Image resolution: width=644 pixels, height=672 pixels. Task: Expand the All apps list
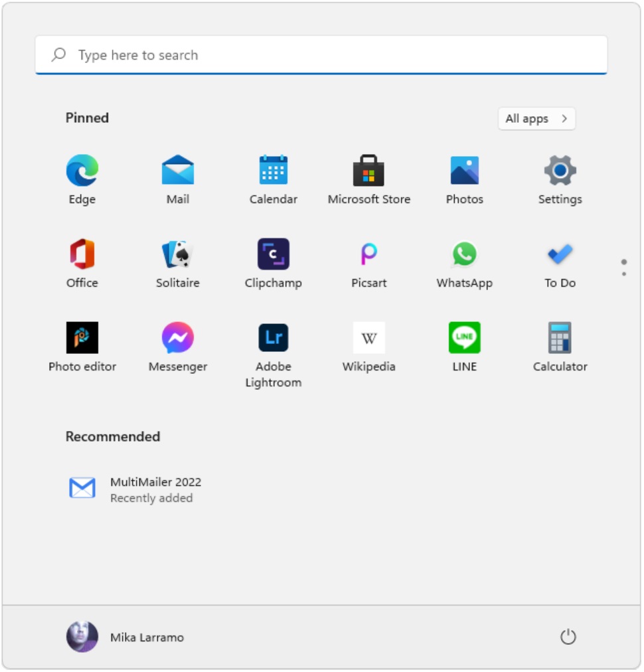[x=536, y=118]
